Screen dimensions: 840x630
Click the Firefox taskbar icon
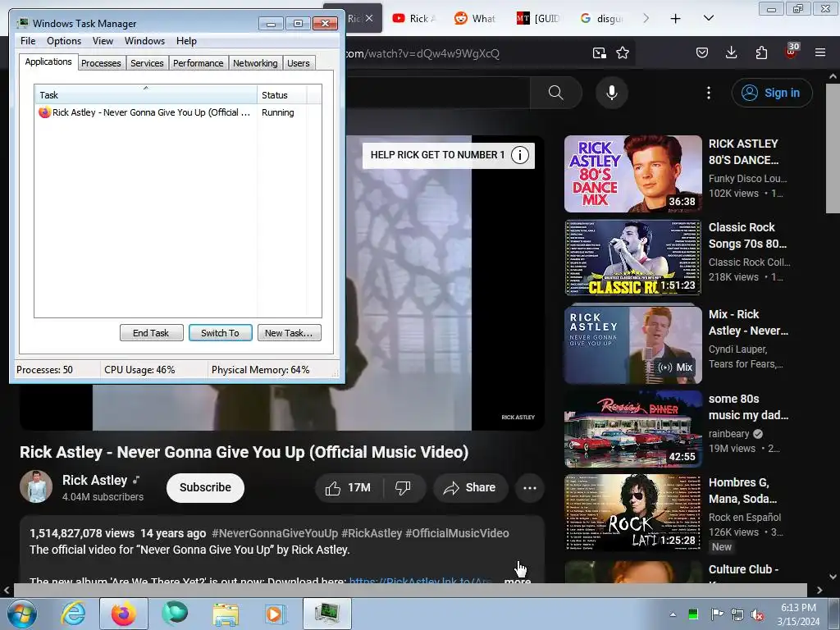coord(123,614)
